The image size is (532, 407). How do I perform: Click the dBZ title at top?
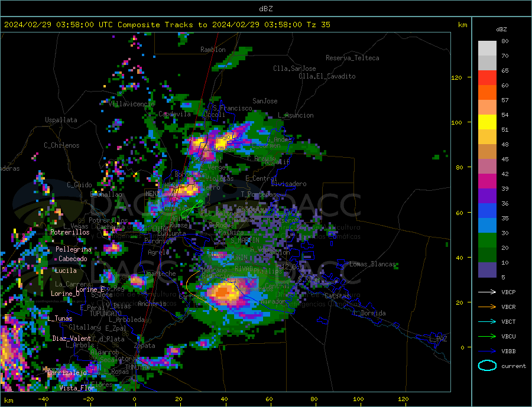coord(265,9)
